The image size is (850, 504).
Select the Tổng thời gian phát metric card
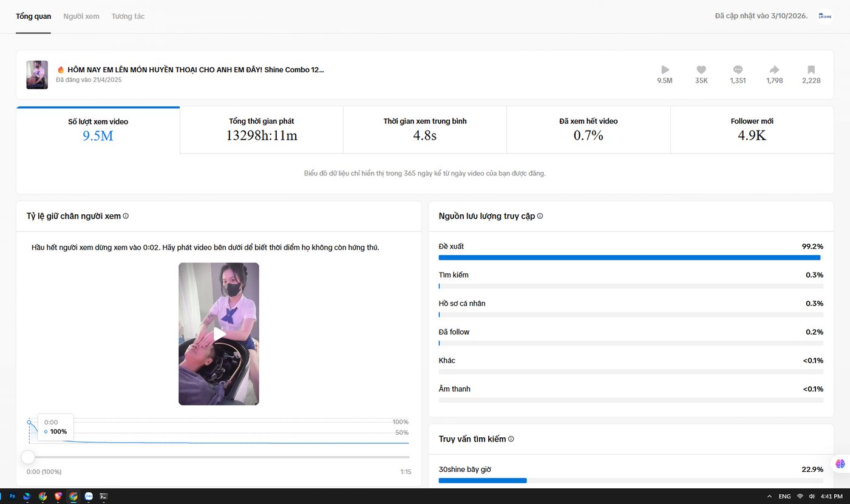coord(262,130)
